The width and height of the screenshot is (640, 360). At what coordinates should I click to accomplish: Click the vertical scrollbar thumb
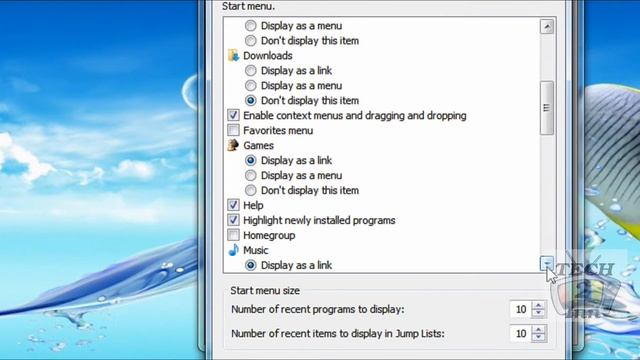click(547, 108)
